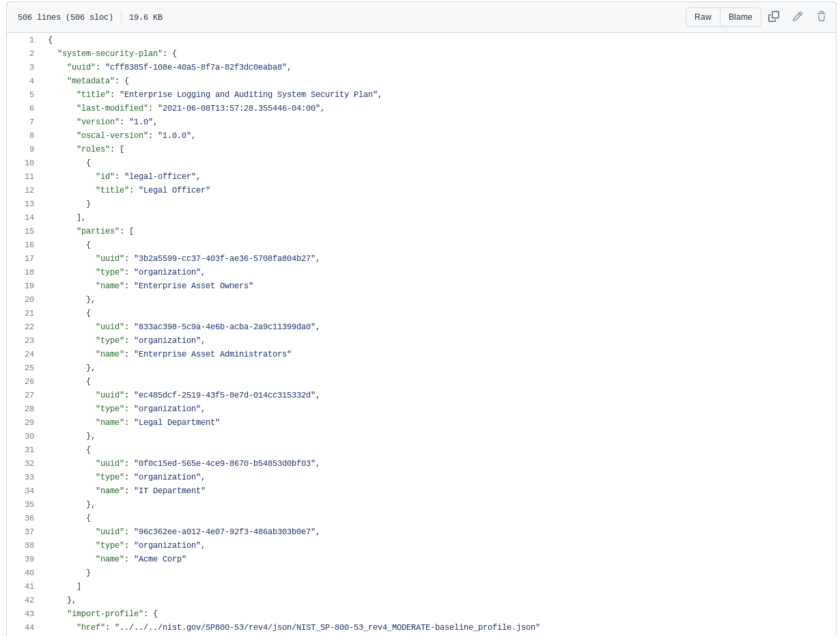Image resolution: width=840 pixels, height=636 pixels.
Task: Click the NIST baseline profile href path
Action: [328, 627]
